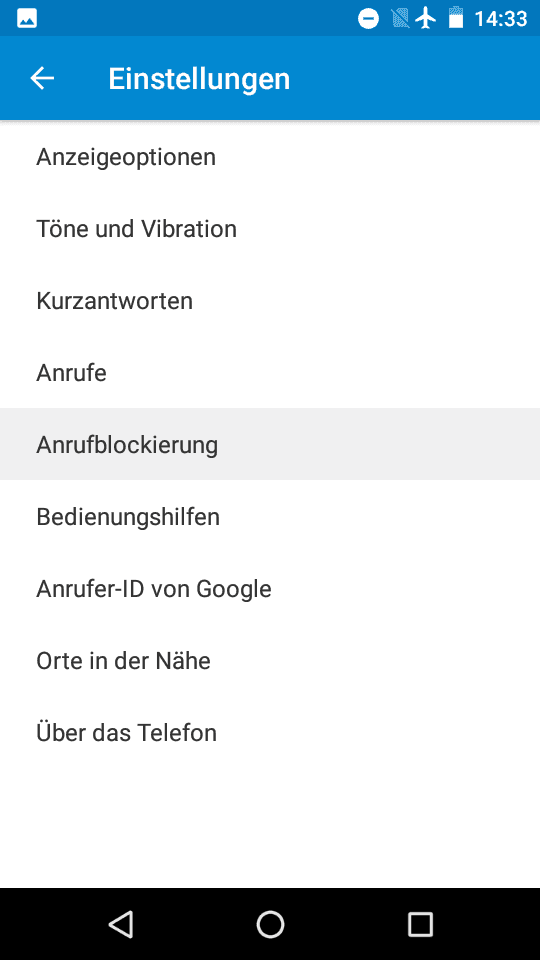Select the highlighted Anrufblockierung item
The image size is (540, 960).
270,444
